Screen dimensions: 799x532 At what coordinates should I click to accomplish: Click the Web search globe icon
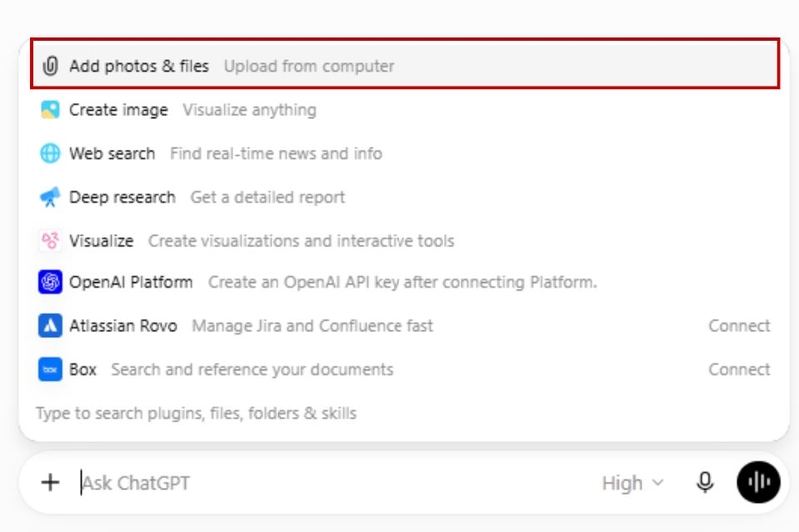(50, 154)
